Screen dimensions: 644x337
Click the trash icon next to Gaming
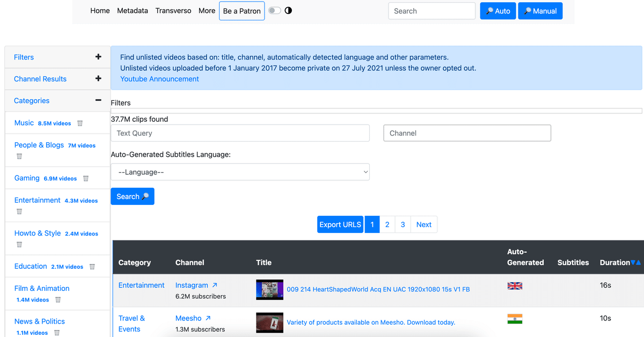click(86, 178)
